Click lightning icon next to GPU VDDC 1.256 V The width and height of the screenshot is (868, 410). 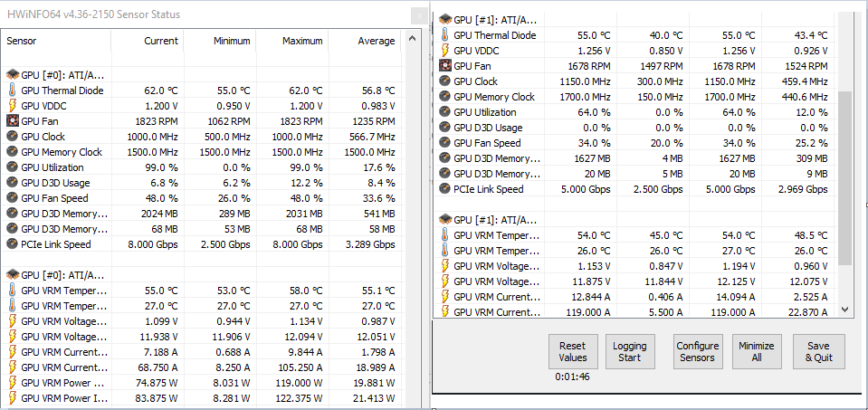tap(445, 51)
